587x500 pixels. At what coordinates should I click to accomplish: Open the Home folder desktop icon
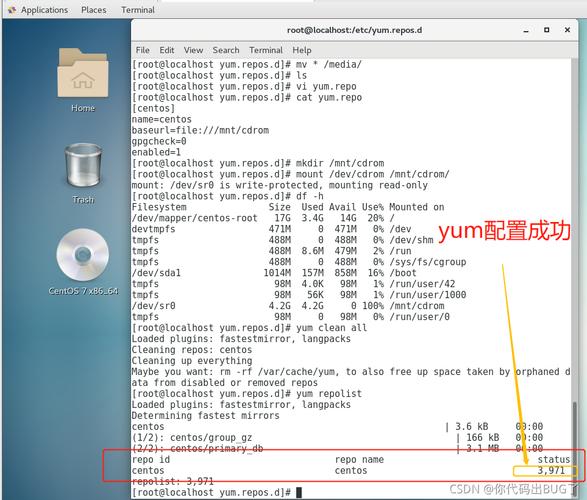click(x=83, y=80)
